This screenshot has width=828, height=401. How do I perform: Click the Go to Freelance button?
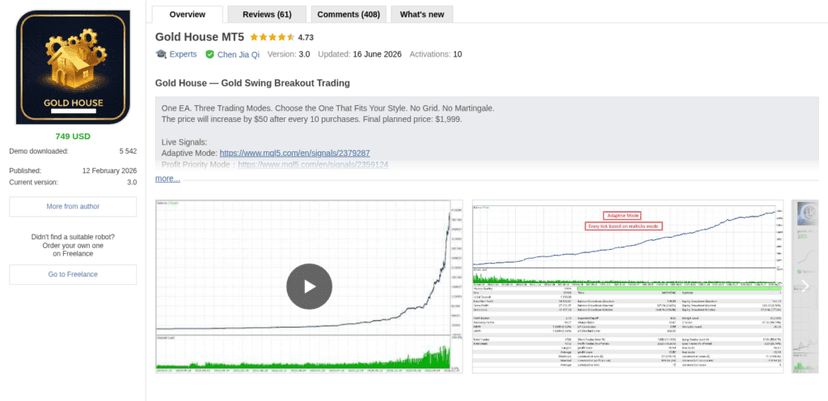(73, 274)
